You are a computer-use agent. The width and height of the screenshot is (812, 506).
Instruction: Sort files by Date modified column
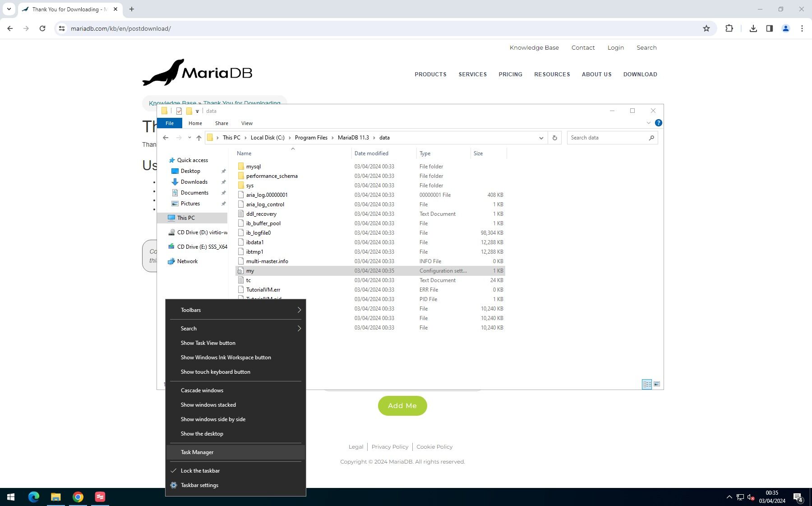(x=384, y=153)
